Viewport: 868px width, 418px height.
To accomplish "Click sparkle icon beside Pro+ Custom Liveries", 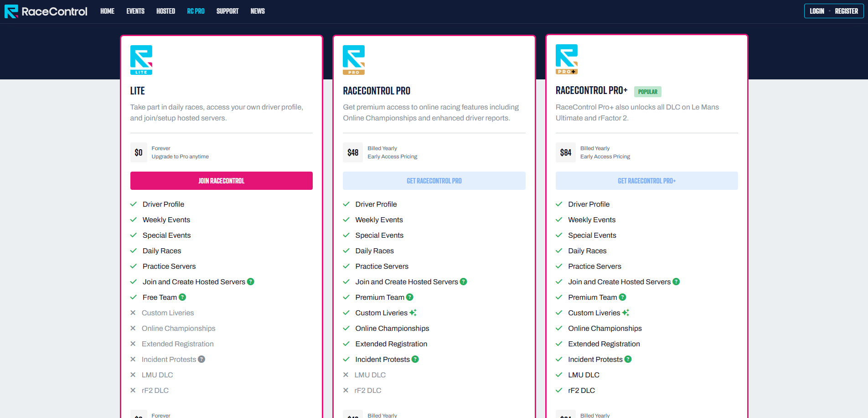I will point(626,313).
